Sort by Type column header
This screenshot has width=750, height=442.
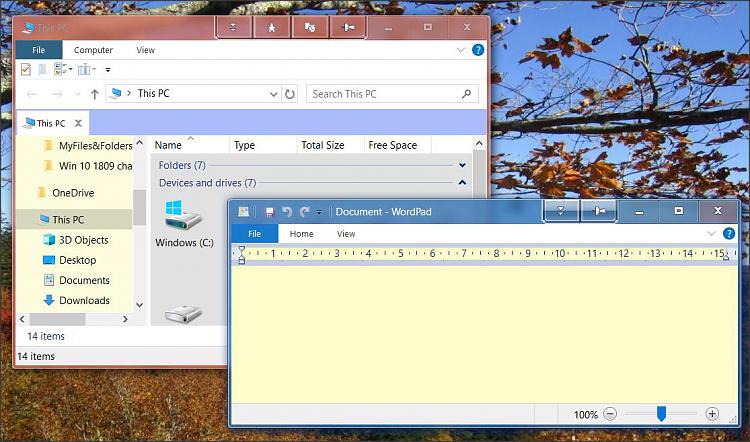click(x=263, y=145)
